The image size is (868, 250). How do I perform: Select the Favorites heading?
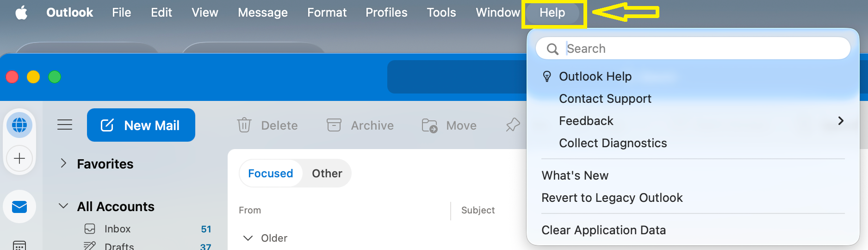(105, 164)
